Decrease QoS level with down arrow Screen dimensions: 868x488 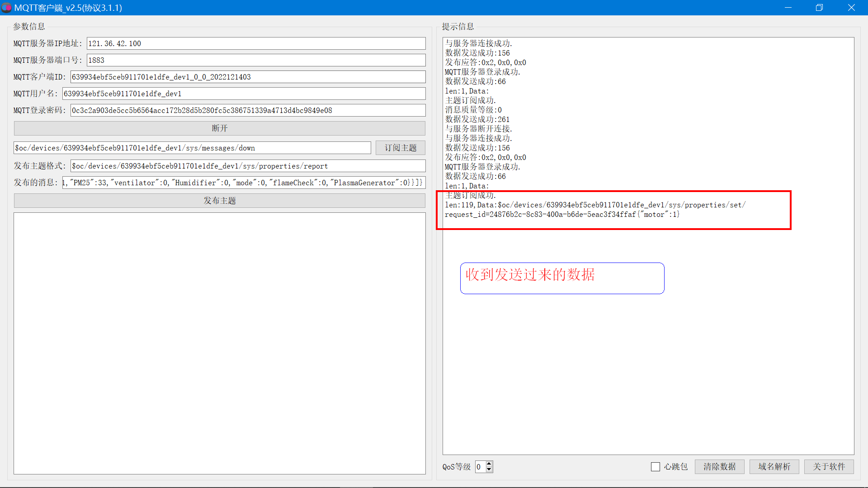click(x=489, y=470)
